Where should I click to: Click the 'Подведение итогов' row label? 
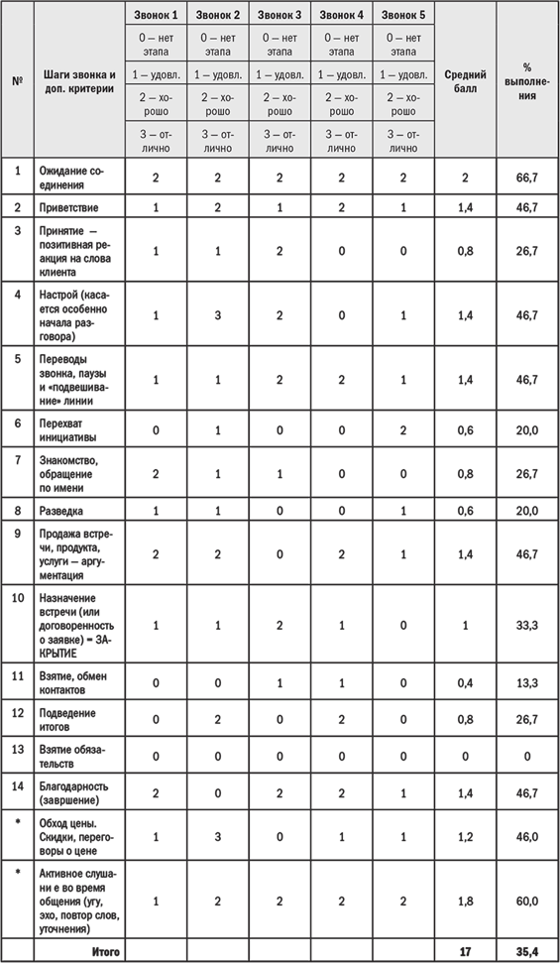[67, 720]
